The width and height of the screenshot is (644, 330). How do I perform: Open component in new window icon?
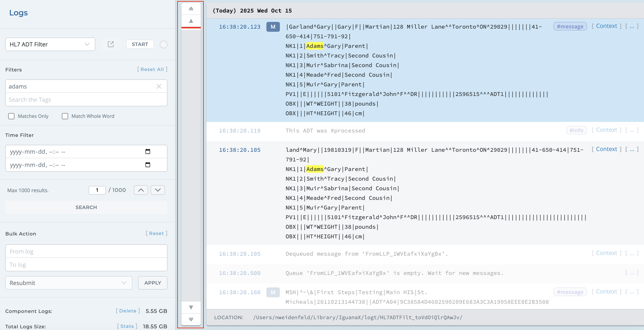(x=111, y=44)
